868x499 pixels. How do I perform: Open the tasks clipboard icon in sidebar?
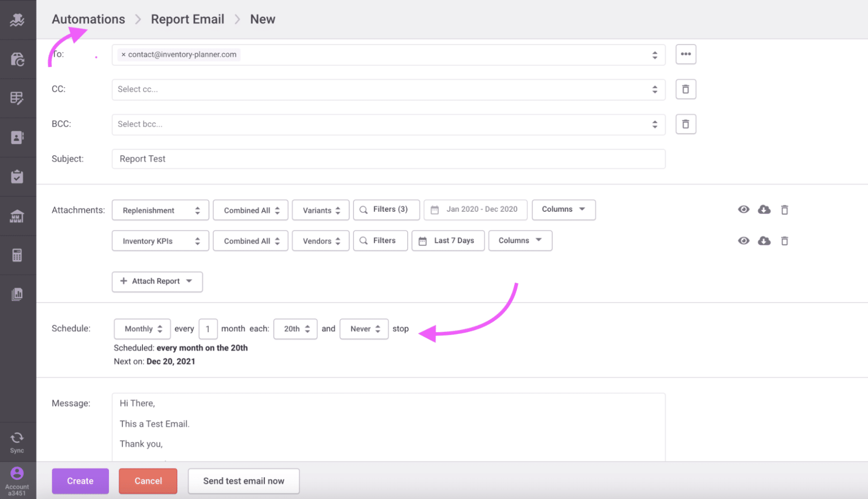(x=18, y=176)
